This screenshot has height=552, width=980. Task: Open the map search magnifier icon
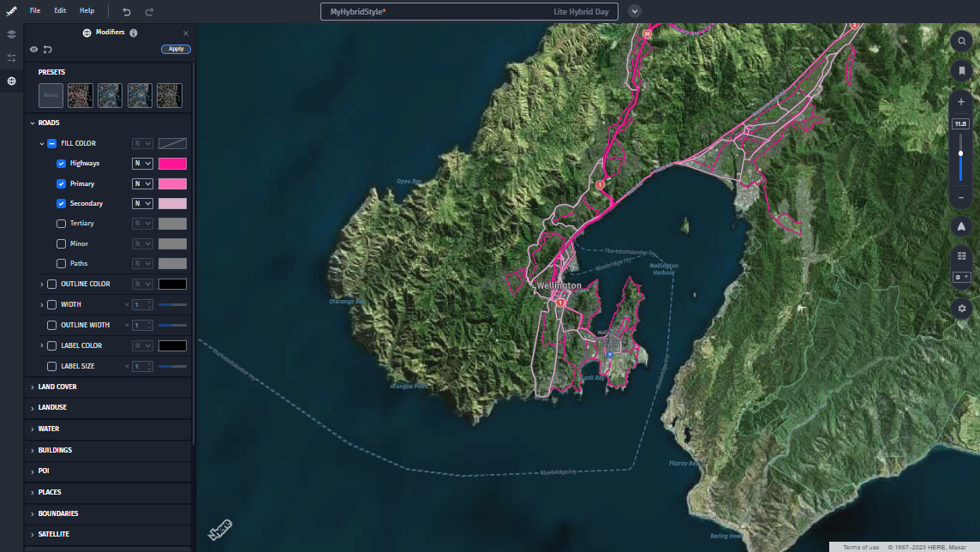click(x=961, y=41)
